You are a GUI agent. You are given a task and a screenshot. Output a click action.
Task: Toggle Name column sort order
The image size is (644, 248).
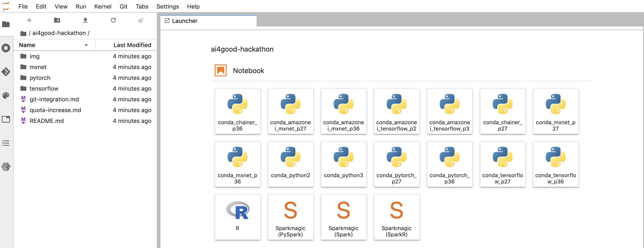coord(54,45)
